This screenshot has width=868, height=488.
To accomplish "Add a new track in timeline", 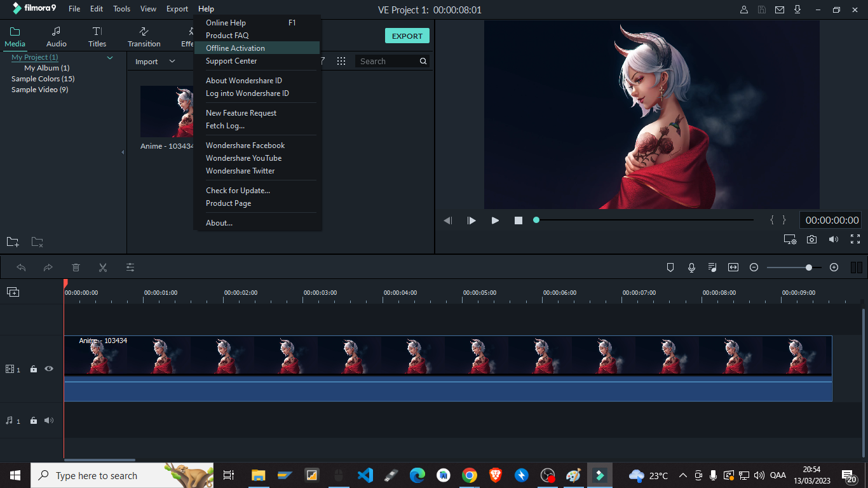I will (13, 292).
